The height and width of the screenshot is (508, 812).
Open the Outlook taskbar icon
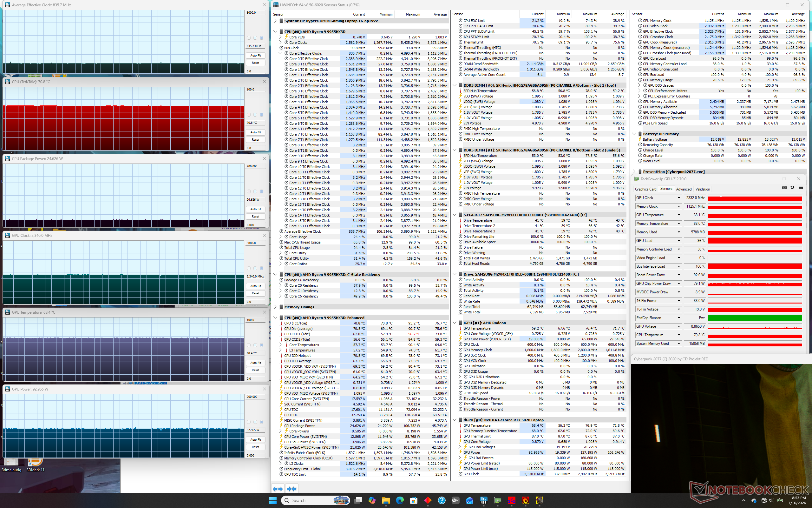(x=469, y=500)
